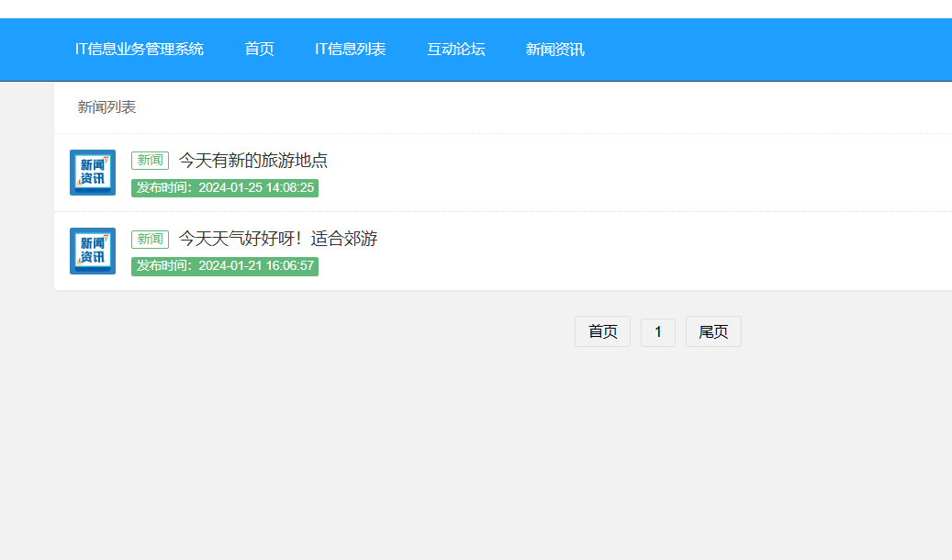This screenshot has height=560, width=952.
Task: Open the article 今天有新的旅游地点
Action: (252, 161)
